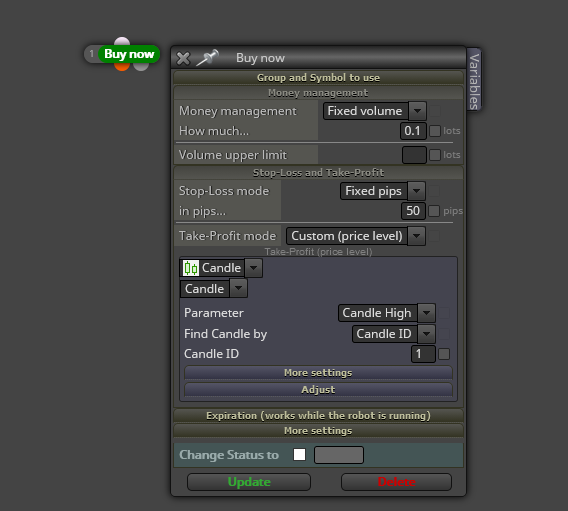The height and width of the screenshot is (511, 568).
Task: Open the Parameter Candle High dropdown
Action: tap(387, 313)
